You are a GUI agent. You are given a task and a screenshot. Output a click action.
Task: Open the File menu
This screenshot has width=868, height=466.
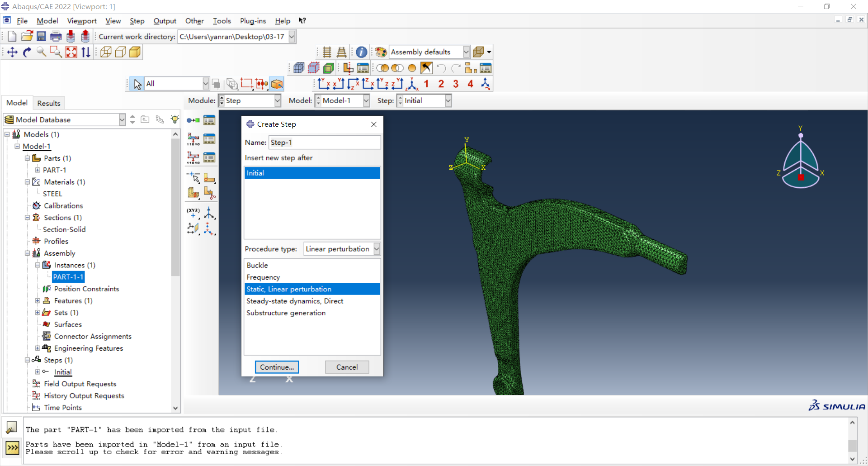[x=22, y=21]
